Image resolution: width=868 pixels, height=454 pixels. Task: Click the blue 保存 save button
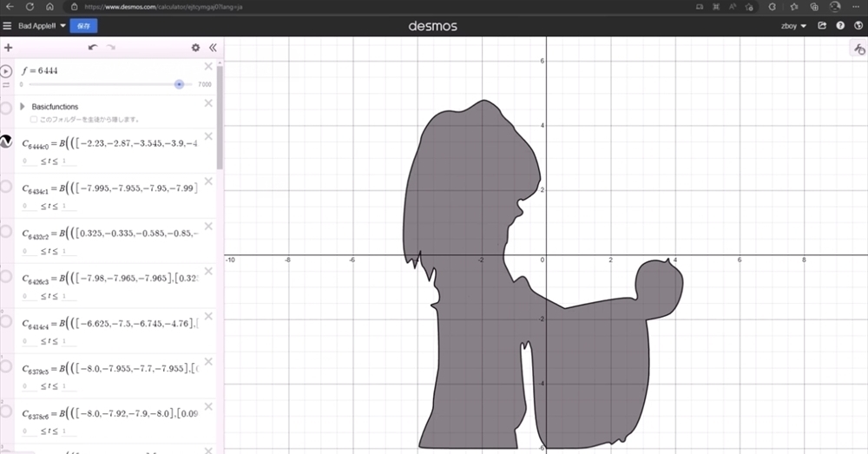tap(83, 26)
